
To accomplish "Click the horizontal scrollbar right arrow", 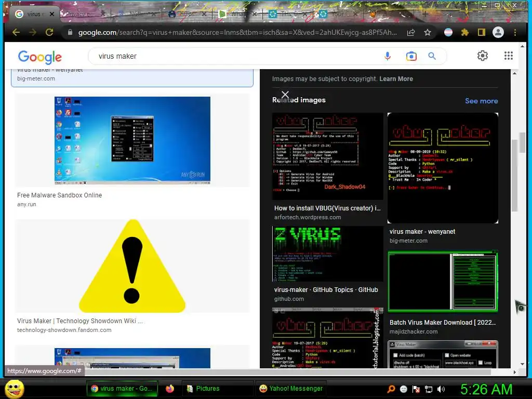I will [514, 372].
